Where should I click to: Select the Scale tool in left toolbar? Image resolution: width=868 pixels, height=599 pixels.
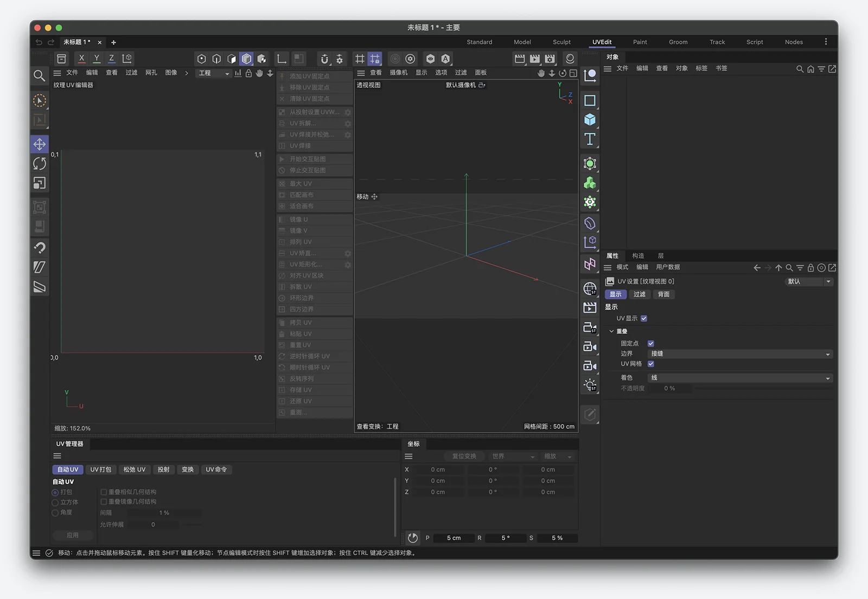tap(40, 183)
